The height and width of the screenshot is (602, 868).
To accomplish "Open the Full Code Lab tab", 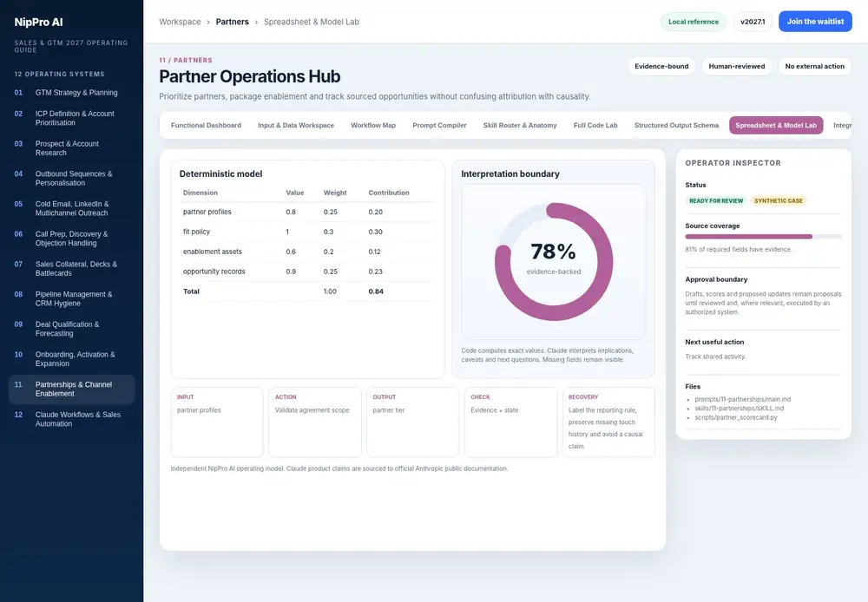I will (x=595, y=125).
